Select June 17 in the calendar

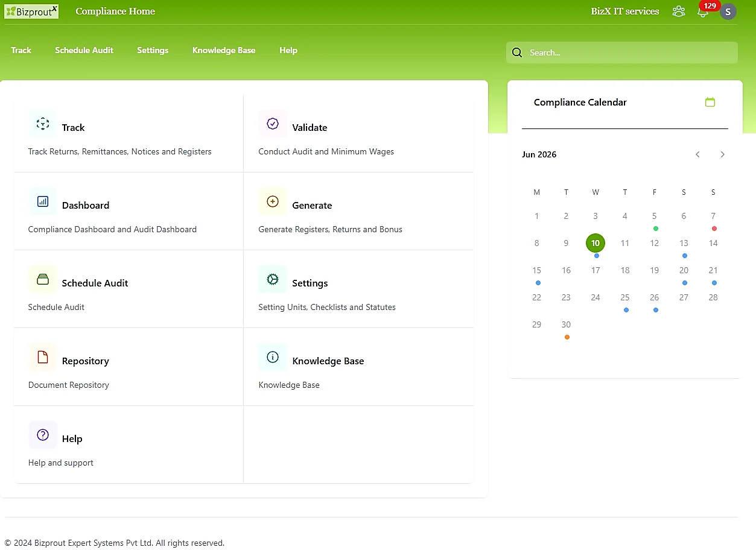point(596,270)
